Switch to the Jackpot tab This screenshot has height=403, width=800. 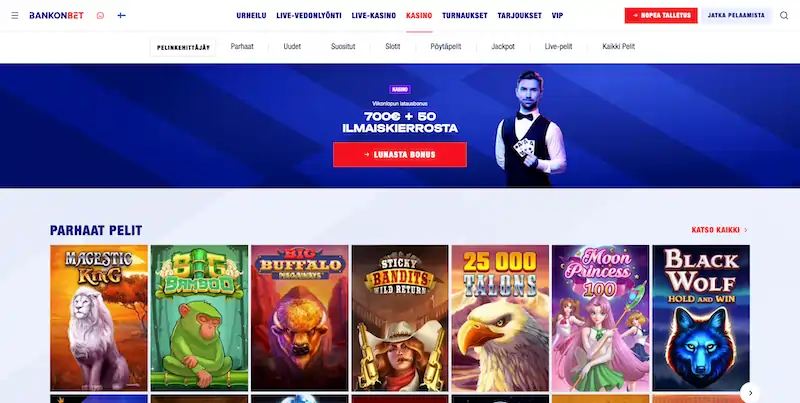coord(503,46)
